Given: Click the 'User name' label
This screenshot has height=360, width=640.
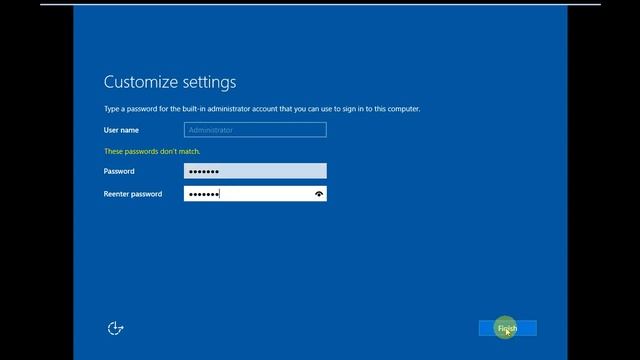Looking at the screenshot, I should point(121,130).
